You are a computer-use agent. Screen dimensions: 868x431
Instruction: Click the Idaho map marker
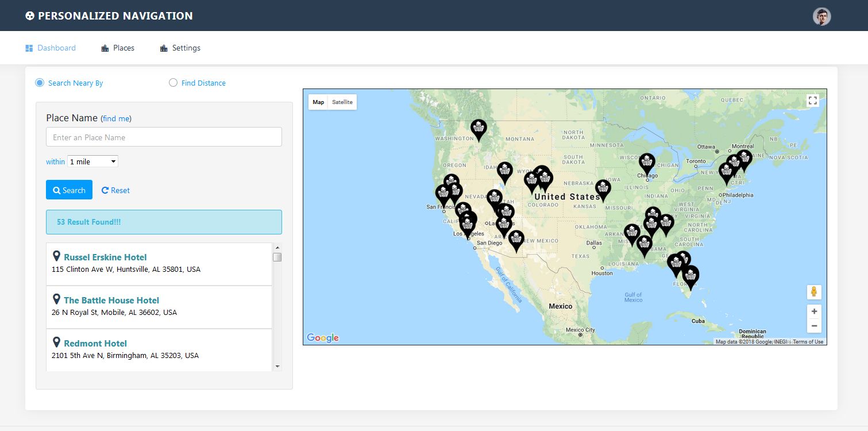click(504, 172)
